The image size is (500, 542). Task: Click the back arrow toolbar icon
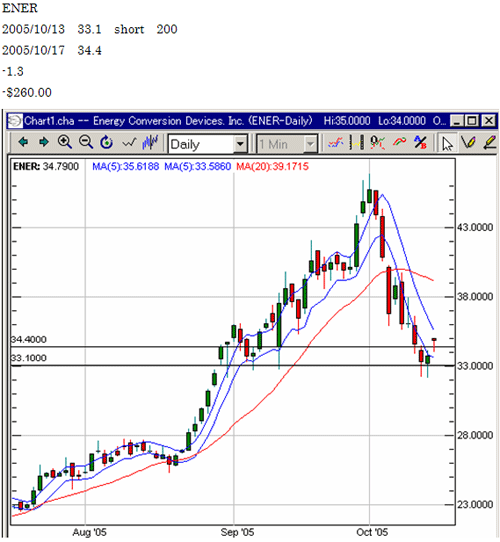pos(23,142)
